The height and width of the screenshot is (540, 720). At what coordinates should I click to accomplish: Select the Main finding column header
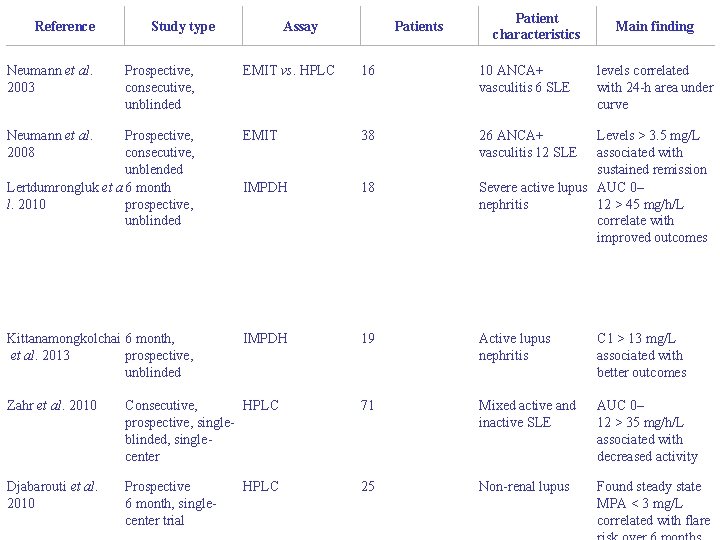654,27
